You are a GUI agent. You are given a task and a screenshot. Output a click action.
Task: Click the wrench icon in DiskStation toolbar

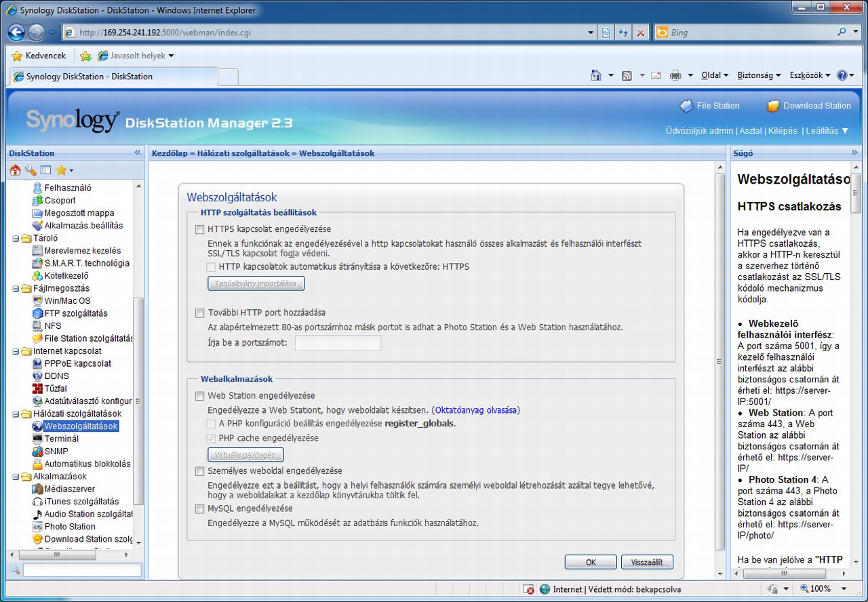pyautogui.click(x=31, y=170)
